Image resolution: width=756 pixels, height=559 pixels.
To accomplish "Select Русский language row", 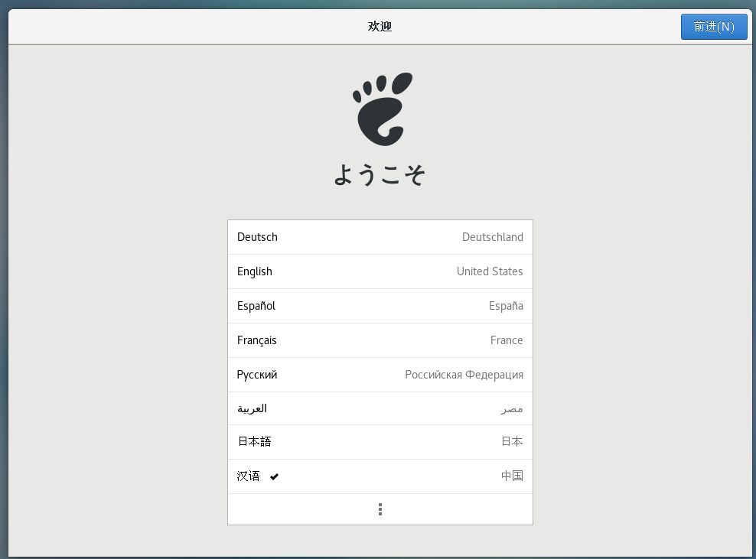I will pyautogui.click(x=380, y=375).
